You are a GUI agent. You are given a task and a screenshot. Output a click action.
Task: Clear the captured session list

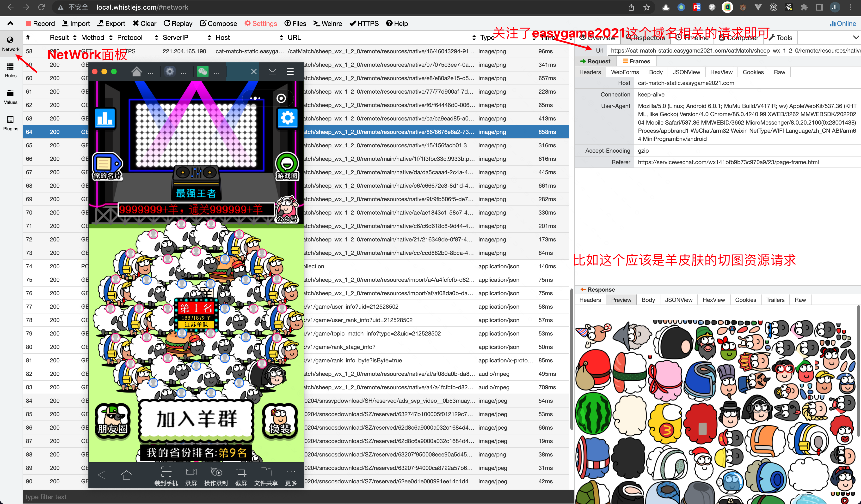click(x=144, y=24)
